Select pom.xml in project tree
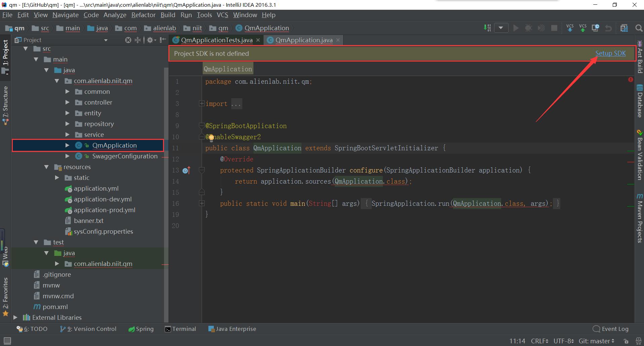The image size is (644, 346). (x=55, y=307)
